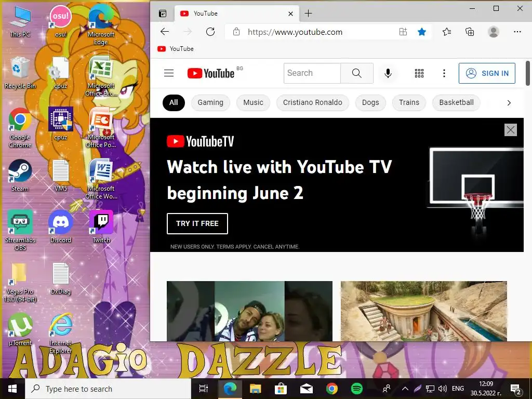Viewport: 532px width, 399px height.
Task: Select the Gaming filter chip
Action: pos(210,102)
